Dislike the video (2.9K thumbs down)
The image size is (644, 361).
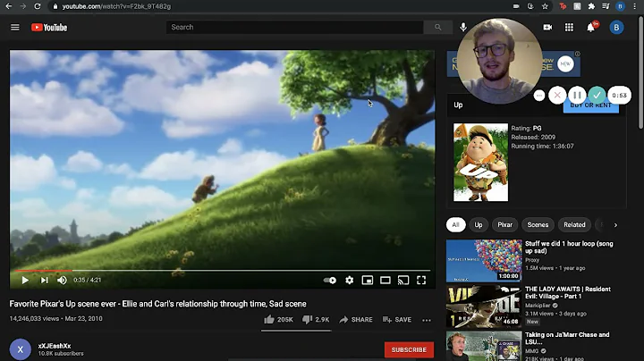(316, 320)
